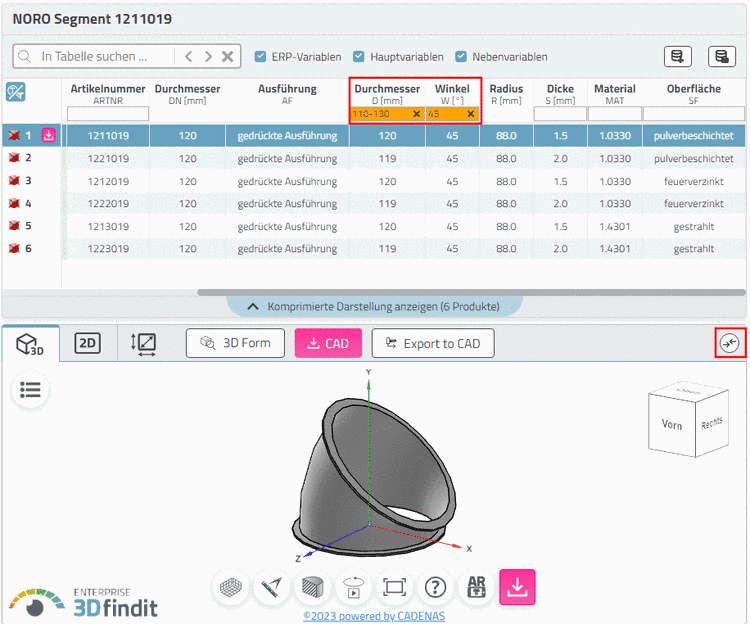
Task: Uncheck the ERP-Variablen checkbox
Action: (260, 56)
